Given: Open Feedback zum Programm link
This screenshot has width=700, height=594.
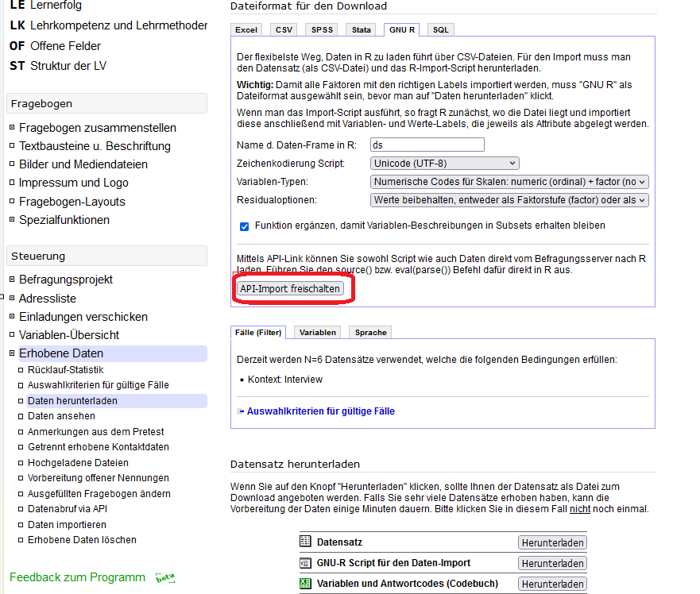Looking at the screenshot, I should click(78, 577).
